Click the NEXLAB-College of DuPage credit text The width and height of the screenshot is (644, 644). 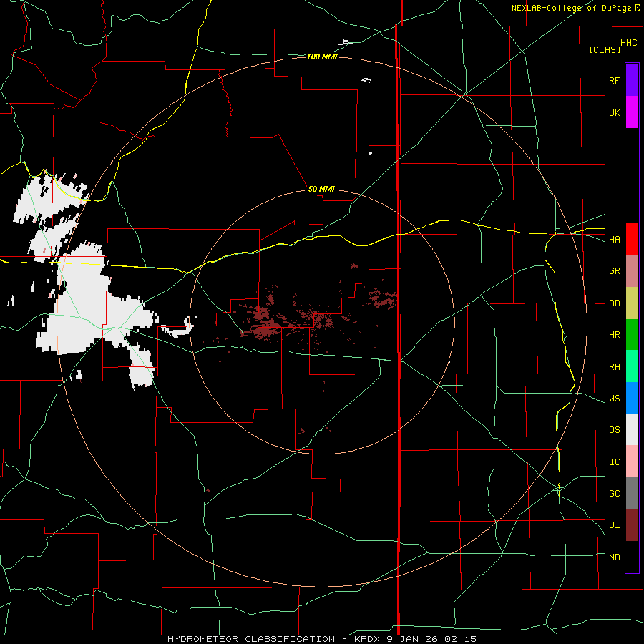(x=572, y=8)
